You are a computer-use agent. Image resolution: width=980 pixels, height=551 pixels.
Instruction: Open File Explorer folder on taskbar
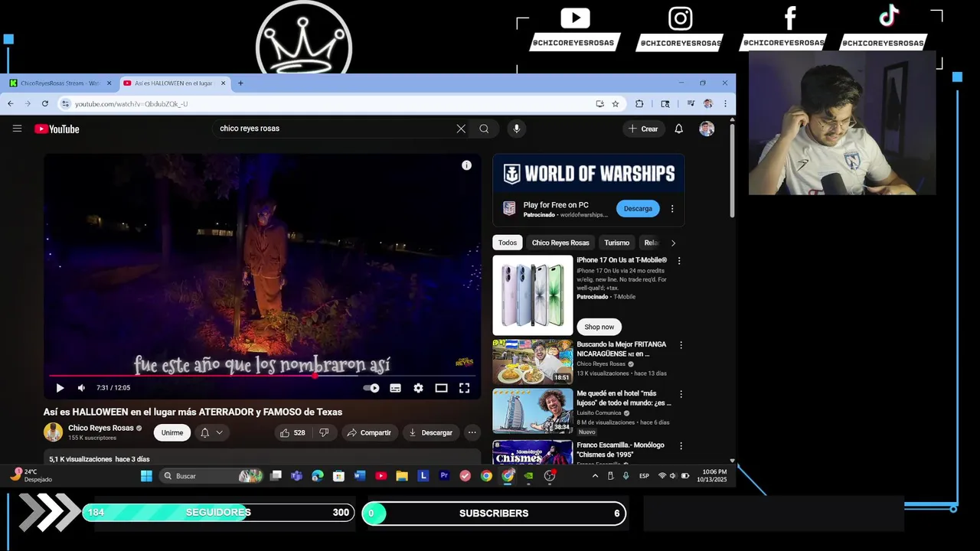(x=402, y=476)
